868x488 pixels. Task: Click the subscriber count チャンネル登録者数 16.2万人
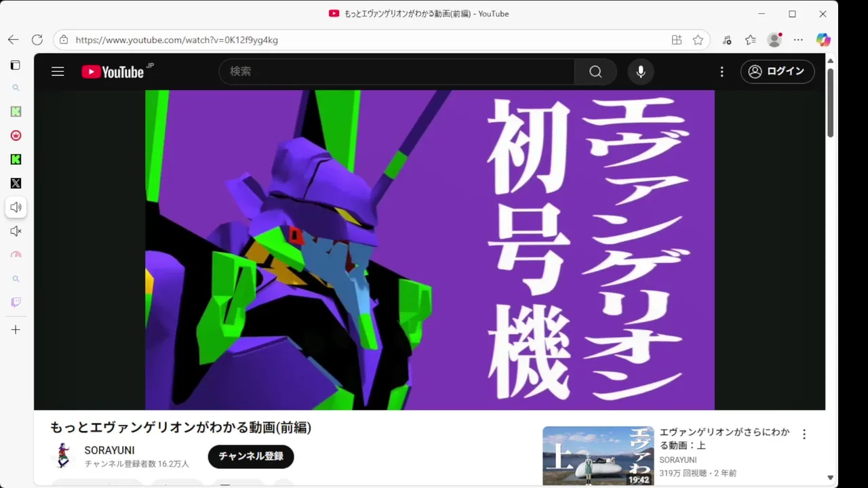137,464
